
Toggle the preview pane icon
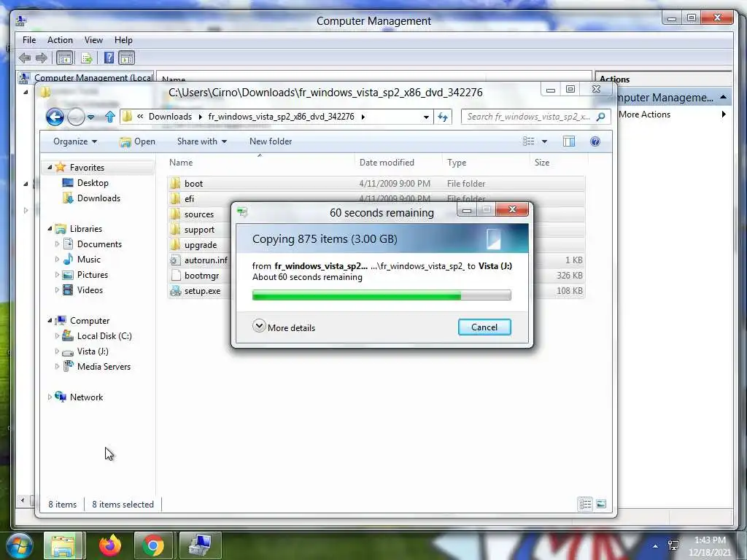(569, 141)
